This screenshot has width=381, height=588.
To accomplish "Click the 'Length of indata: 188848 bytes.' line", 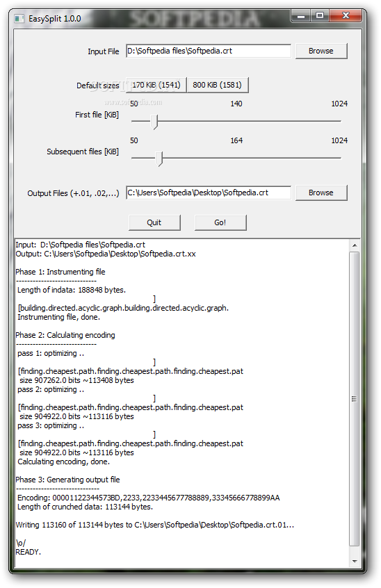I will tap(71, 291).
